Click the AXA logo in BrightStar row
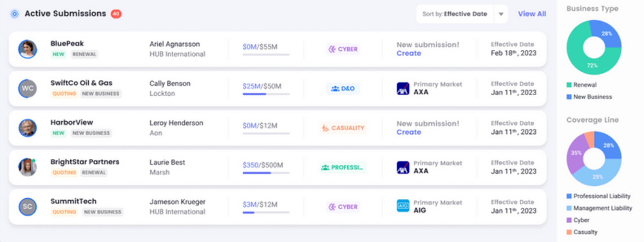 (403, 167)
